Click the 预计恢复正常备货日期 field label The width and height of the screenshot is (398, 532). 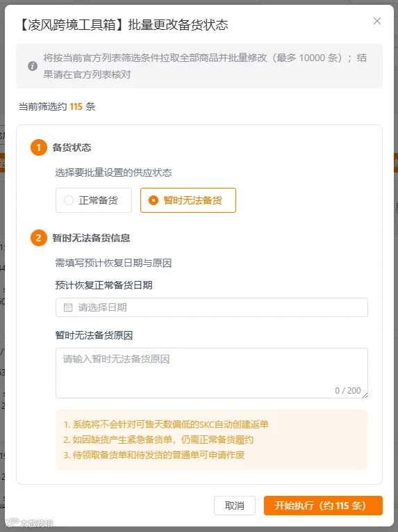click(103, 285)
